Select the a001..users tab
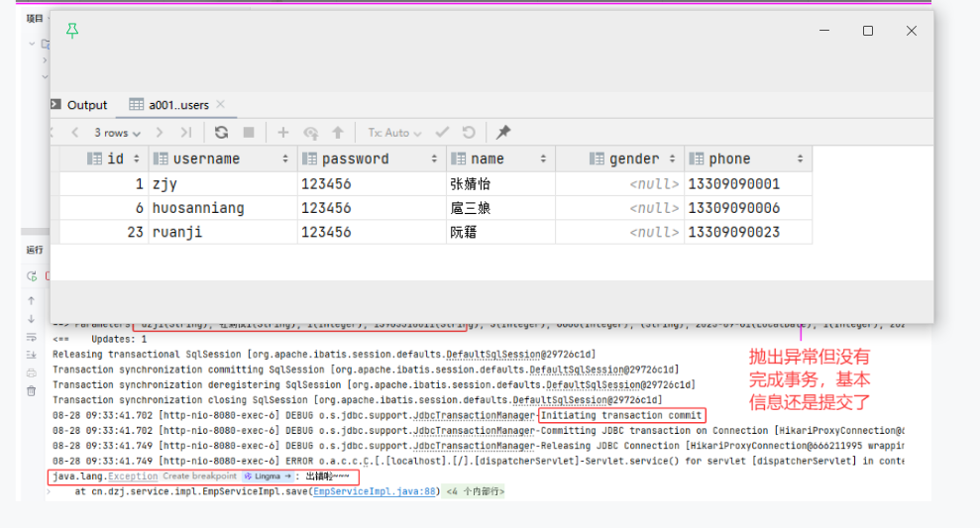980x528 pixels. (177, 105)
